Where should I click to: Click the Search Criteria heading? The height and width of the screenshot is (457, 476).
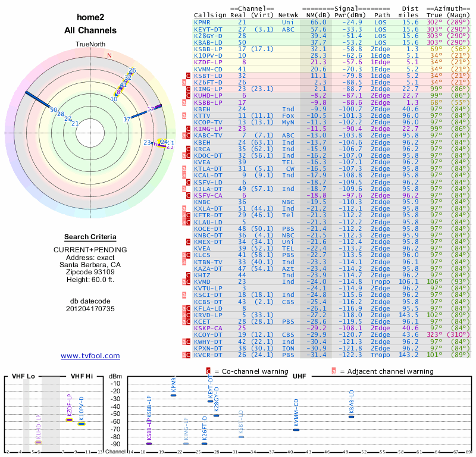(x=90, y=237)
